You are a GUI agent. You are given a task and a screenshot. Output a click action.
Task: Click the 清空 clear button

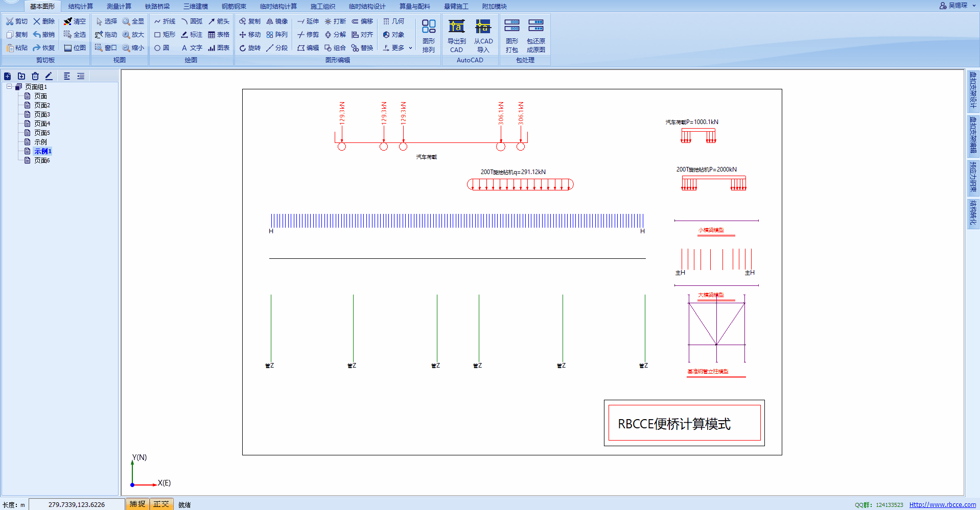75,21
